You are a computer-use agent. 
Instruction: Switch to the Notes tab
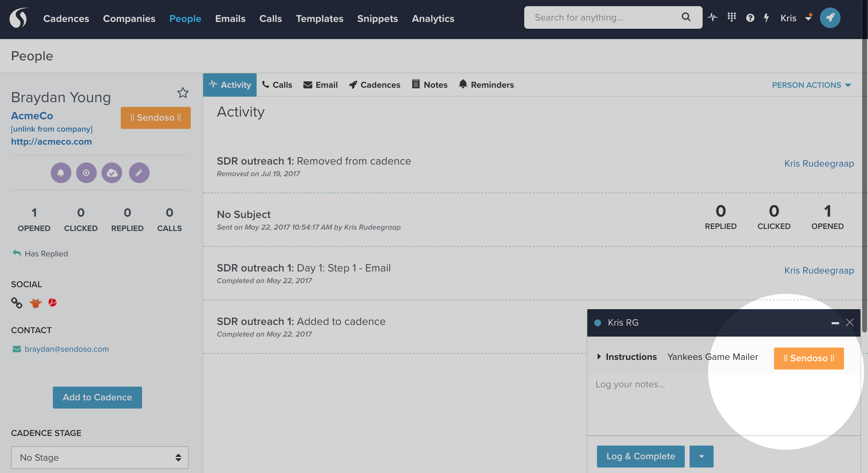(430, 85)
